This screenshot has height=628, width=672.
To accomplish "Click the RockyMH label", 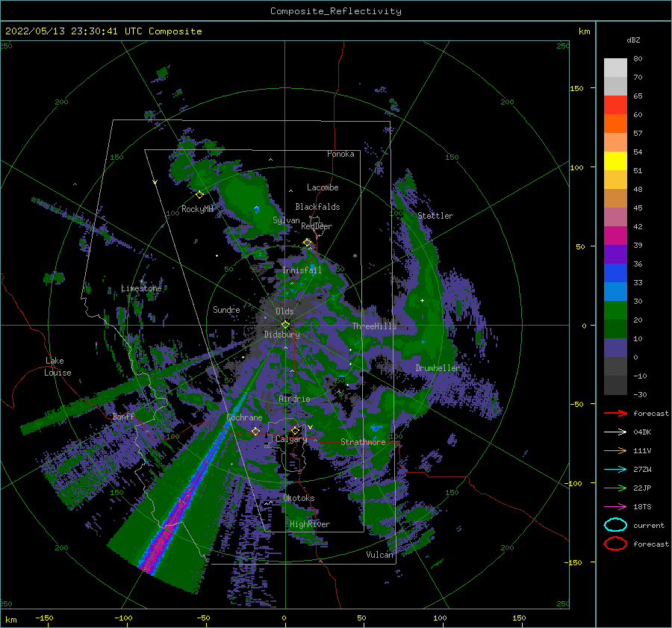I will (197, 209).
